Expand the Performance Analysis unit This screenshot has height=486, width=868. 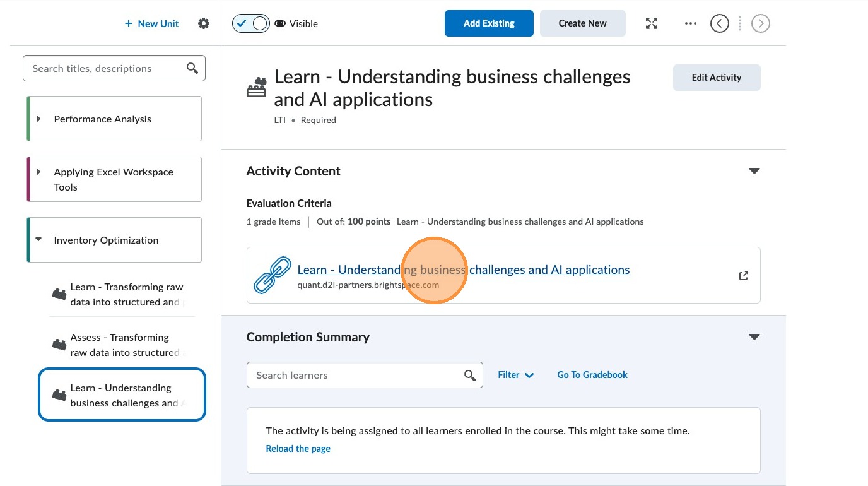[x=38, y=119]
